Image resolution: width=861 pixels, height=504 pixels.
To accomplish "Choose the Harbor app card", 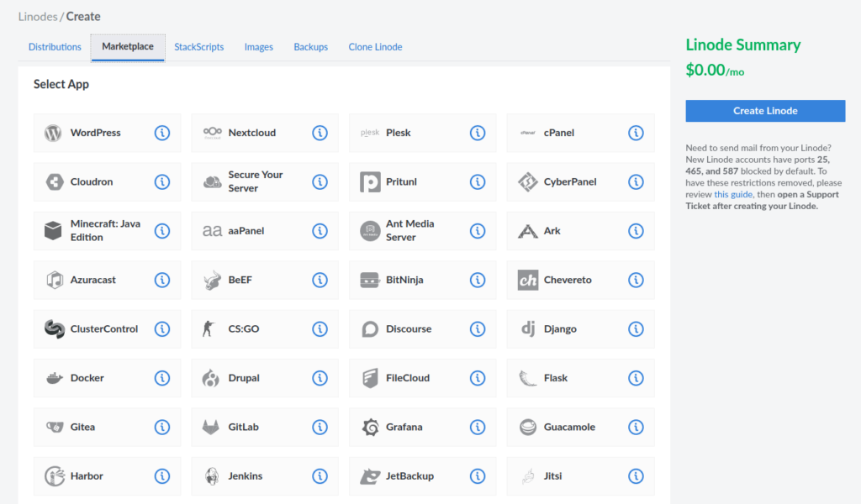I will (107, 476).
